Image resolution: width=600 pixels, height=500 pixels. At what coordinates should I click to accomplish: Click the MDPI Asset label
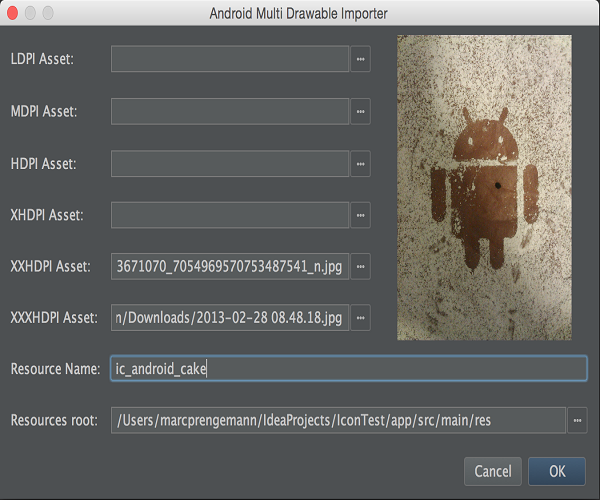[x=44, y=111]
